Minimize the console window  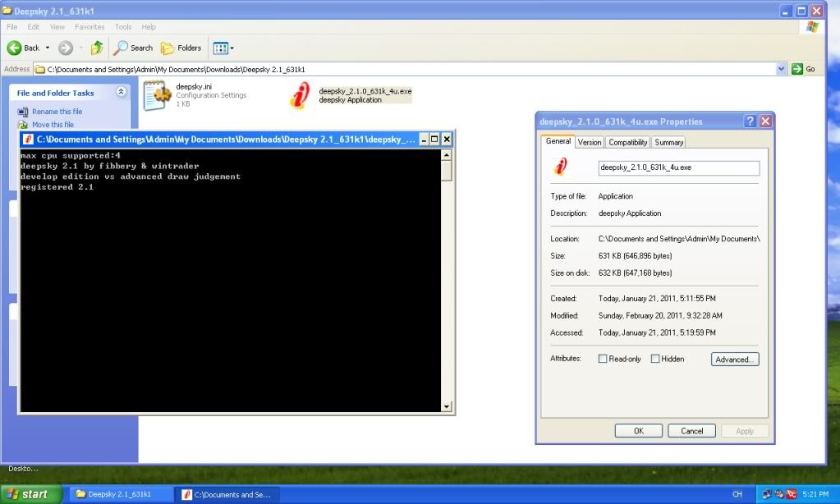click(x=424, y=140)
